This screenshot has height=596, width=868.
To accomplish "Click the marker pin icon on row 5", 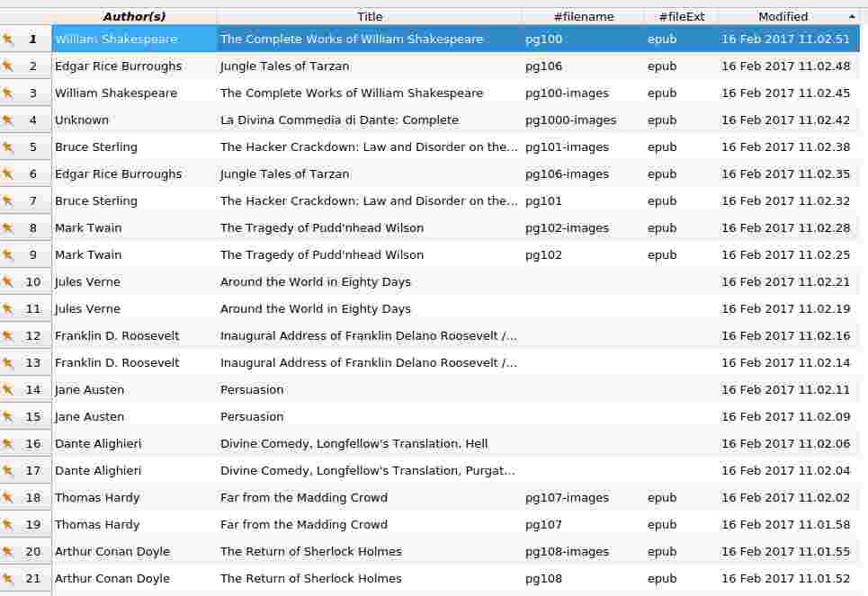I will 7,147.
